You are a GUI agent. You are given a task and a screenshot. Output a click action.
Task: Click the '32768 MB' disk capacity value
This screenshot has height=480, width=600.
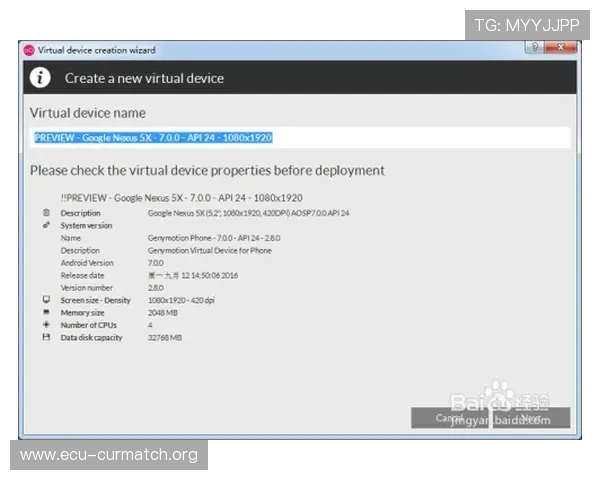pos(165,338)
